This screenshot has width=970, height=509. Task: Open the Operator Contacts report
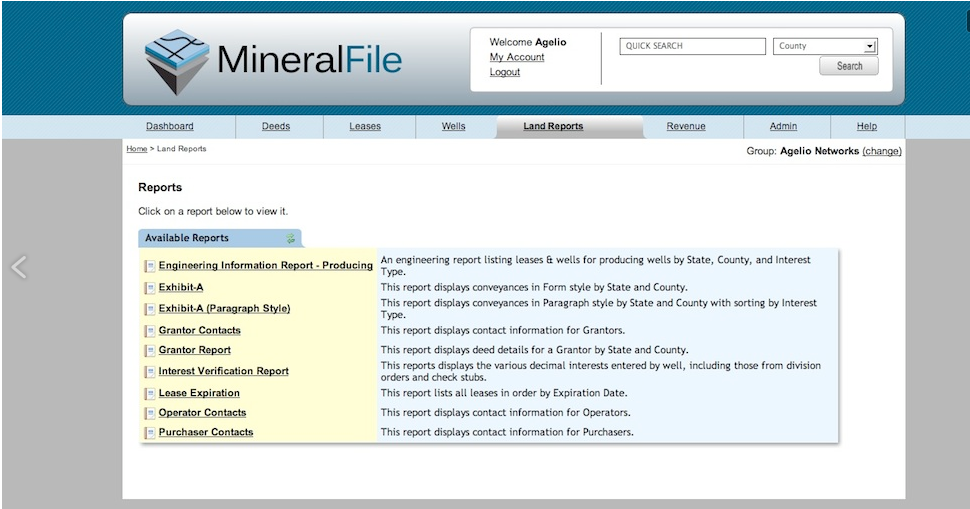coord(202,413)
